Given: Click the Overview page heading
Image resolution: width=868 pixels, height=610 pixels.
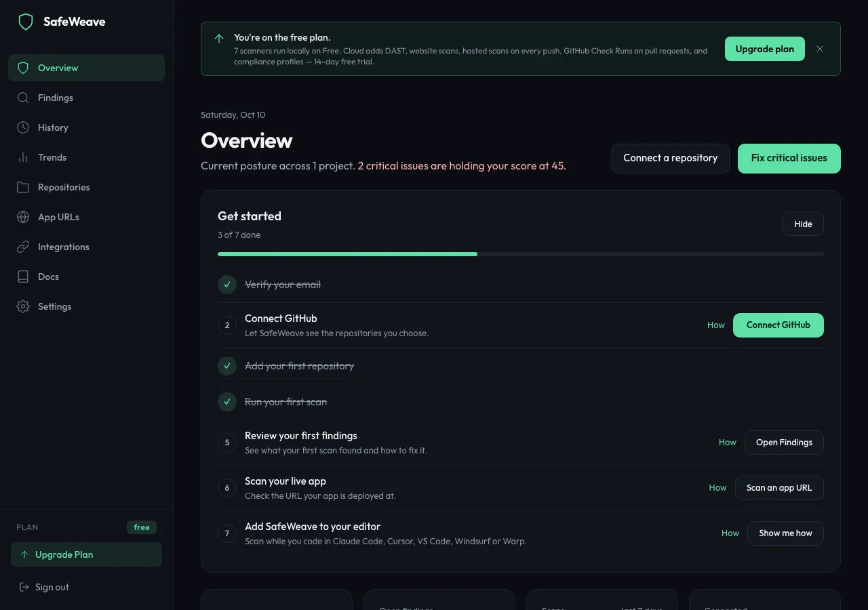Looking at the screenshot, I should click(x=247, y=140).
